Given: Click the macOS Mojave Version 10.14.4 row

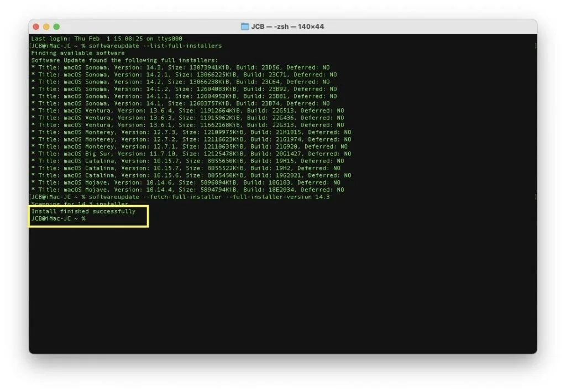Looking at the screenshot, I should (x=188, y=190).
